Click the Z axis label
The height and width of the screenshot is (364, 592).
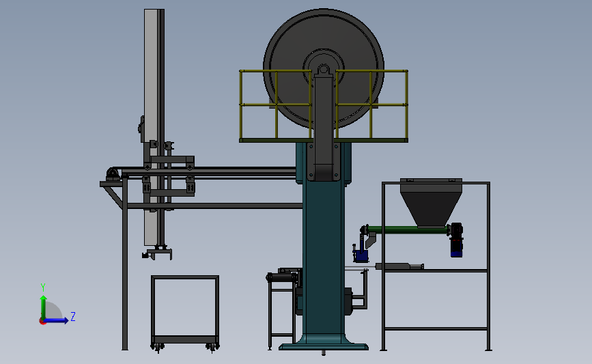click(73, 316)
